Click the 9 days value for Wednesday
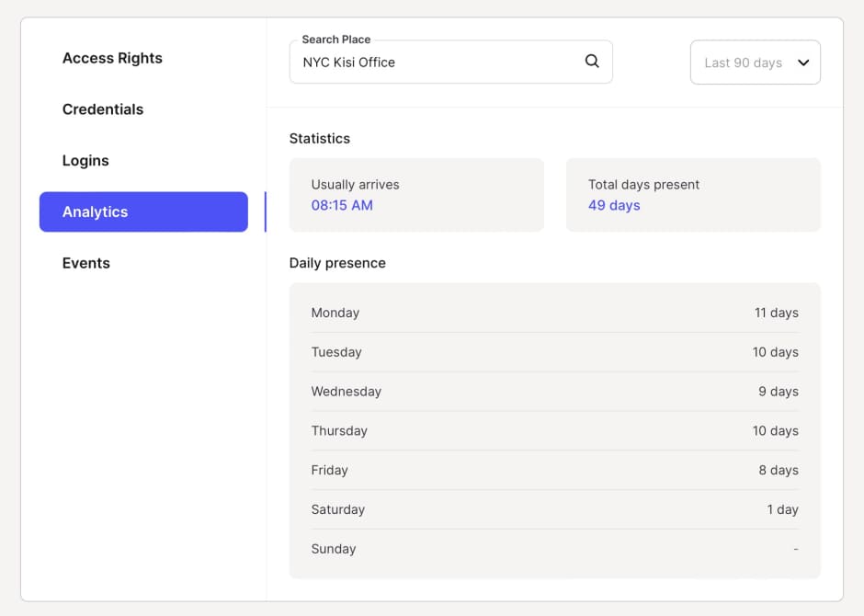Viewport: 864px width, 616px height. point(778,391)
